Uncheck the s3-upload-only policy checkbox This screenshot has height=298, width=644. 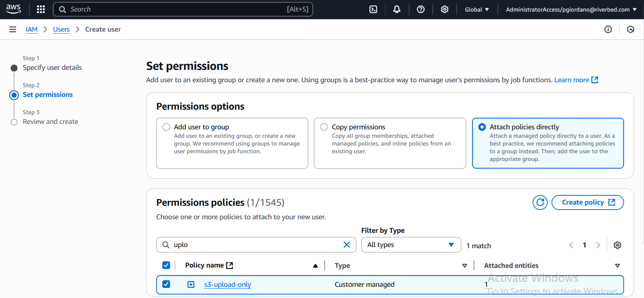tap(166, 284)
